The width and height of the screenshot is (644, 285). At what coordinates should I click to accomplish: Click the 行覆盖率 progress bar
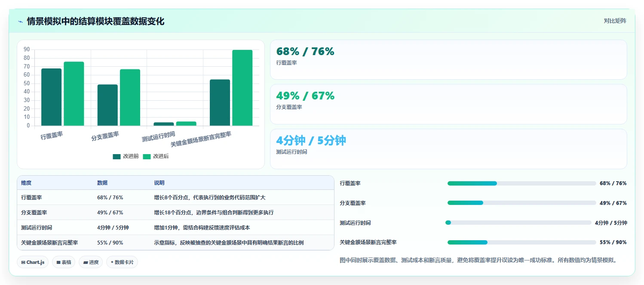(x=522, y=183)
